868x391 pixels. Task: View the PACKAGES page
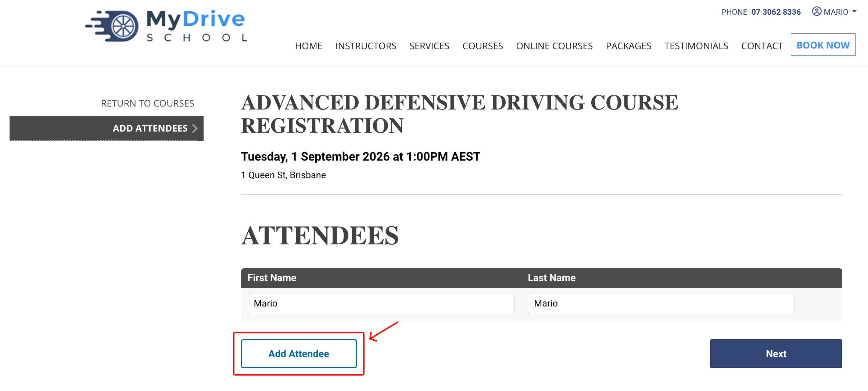point(628,46)
